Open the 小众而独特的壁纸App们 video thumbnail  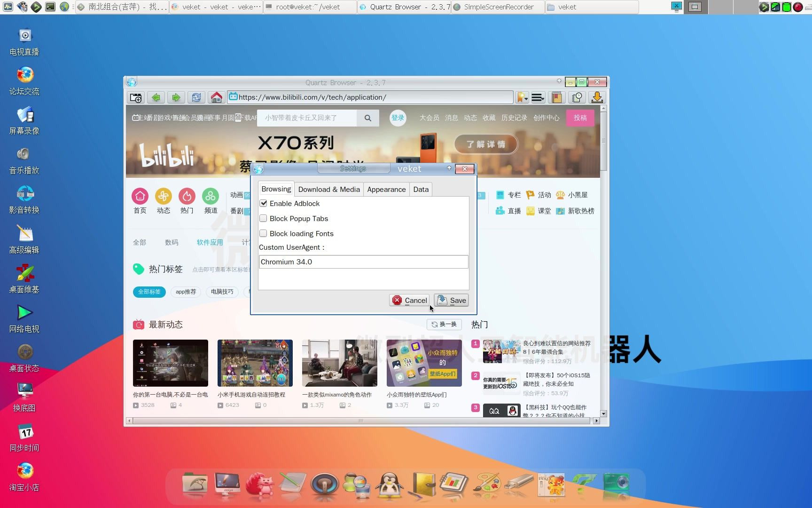pos(424,363)
